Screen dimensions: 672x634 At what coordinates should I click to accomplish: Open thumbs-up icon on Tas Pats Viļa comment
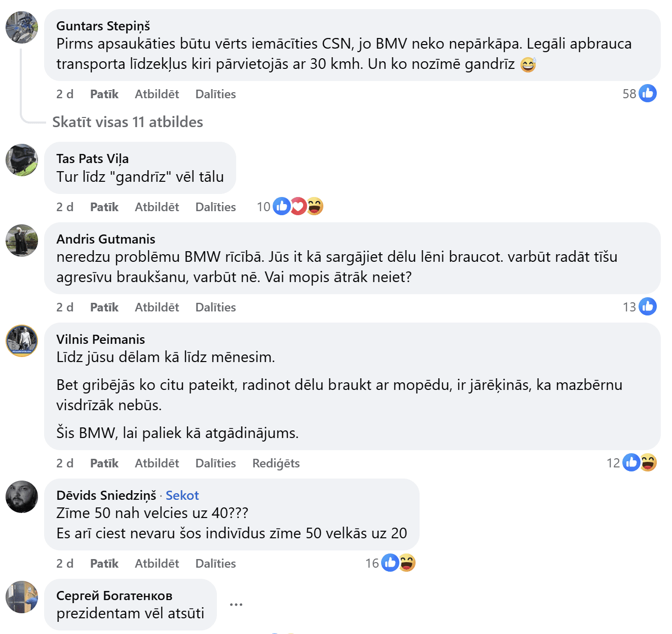(x=281, y=206)
